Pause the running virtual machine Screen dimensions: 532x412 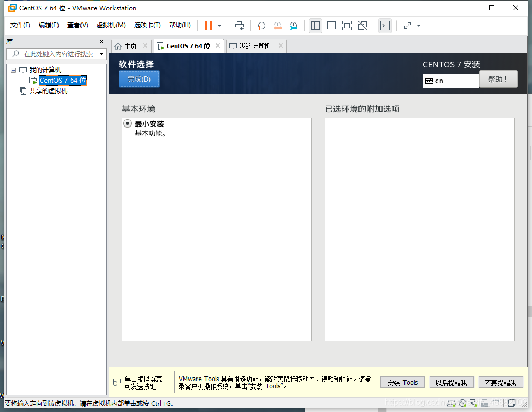tap(209, 26)
